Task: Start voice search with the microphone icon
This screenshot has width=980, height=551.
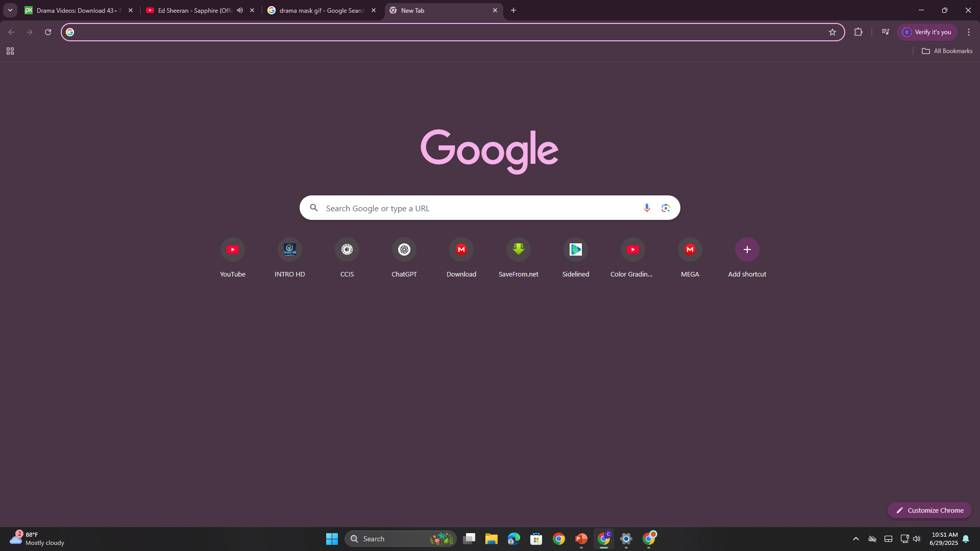Action: point(647,208)
